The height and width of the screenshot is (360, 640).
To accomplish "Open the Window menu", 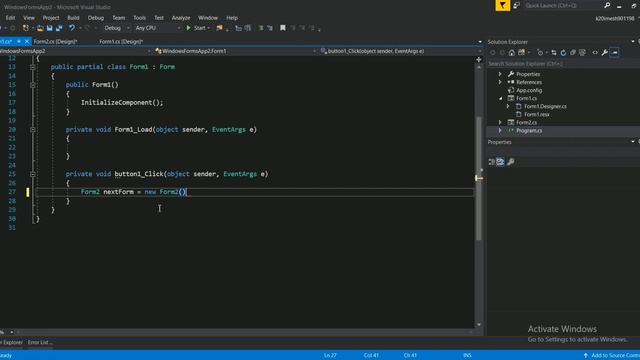I will (x=208, y=18).
